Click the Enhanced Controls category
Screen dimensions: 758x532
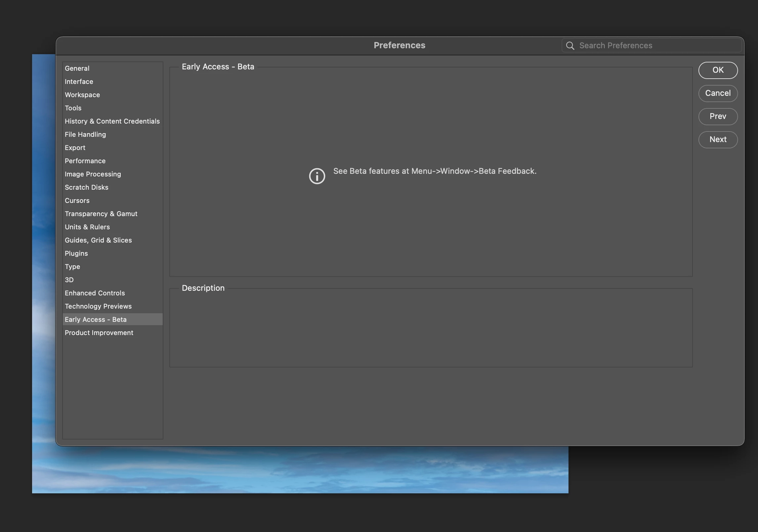click(95, 293)
